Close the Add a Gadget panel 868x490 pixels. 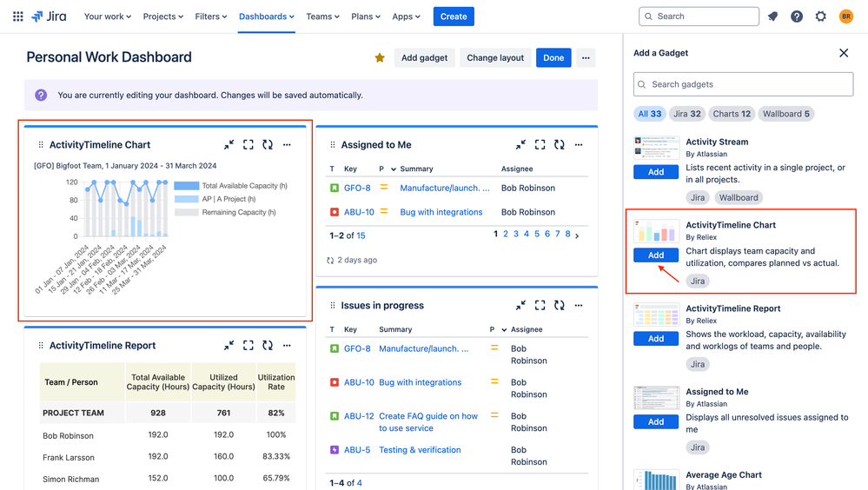pyautogui.click(x=844, y=53)
